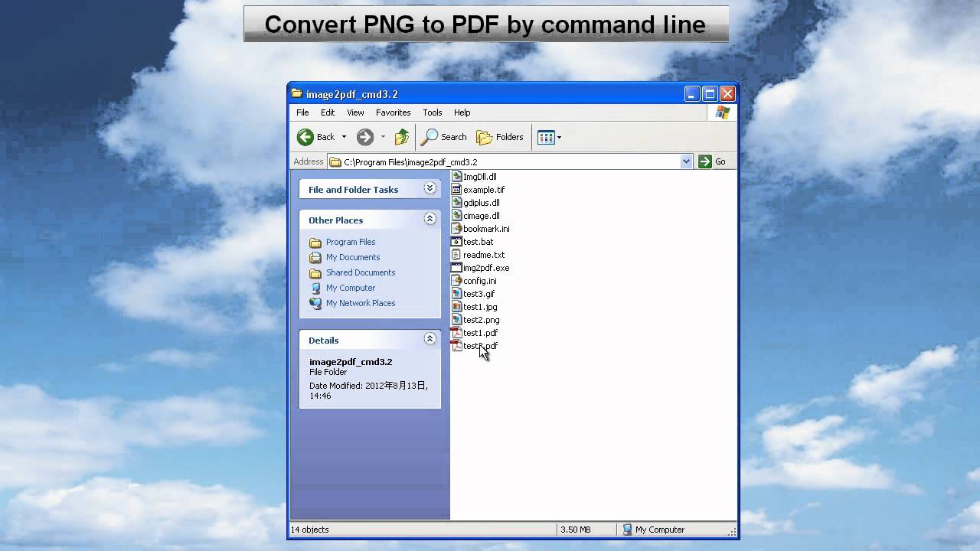Select the test2.pdf file name

click(480, 346)
